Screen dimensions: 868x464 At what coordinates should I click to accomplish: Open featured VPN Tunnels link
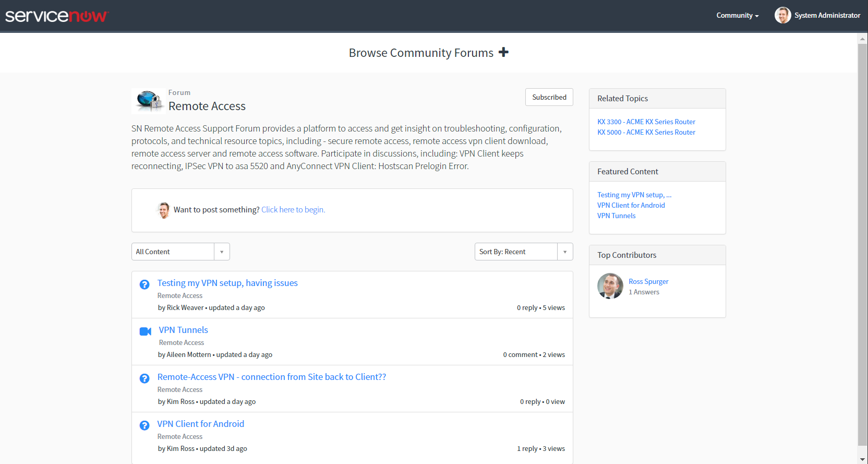(617, 216)
